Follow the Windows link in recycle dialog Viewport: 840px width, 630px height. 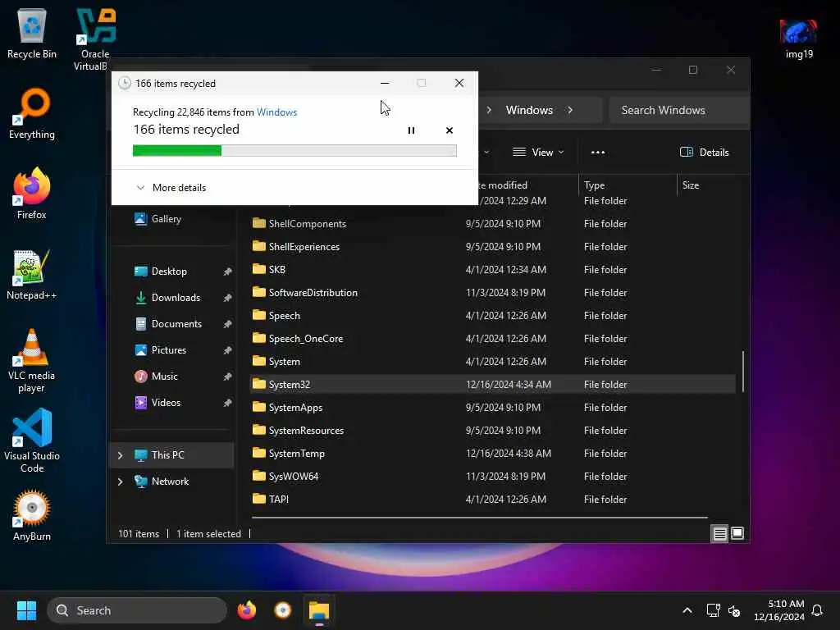point(276,112)
